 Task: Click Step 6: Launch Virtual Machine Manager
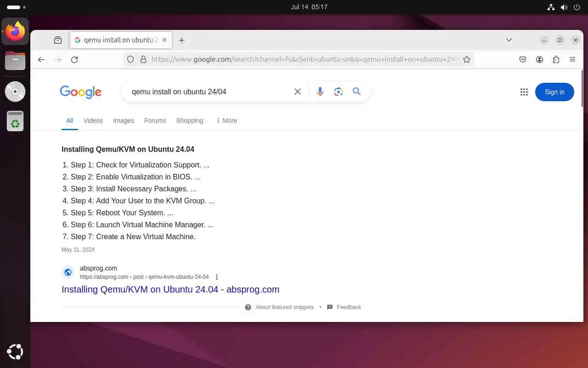pyautogui.click(x=142, y=224)
